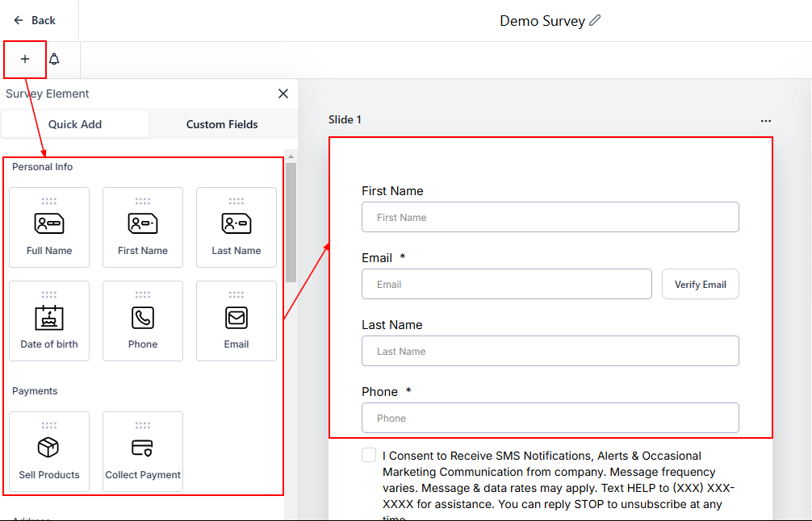Image resolution: width=812 pixels, height=521 pixels.
Task: Close the Survey Element panel
Action: point(283,94)
